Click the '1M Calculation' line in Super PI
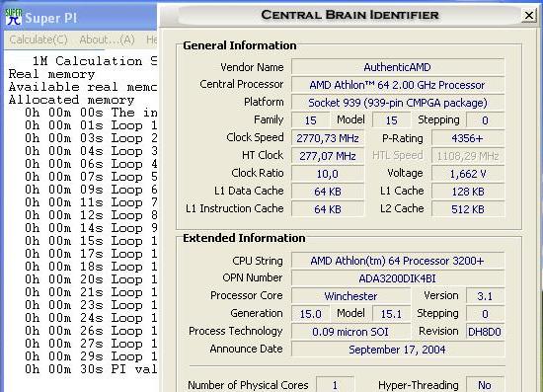 [x=95, y=61]
